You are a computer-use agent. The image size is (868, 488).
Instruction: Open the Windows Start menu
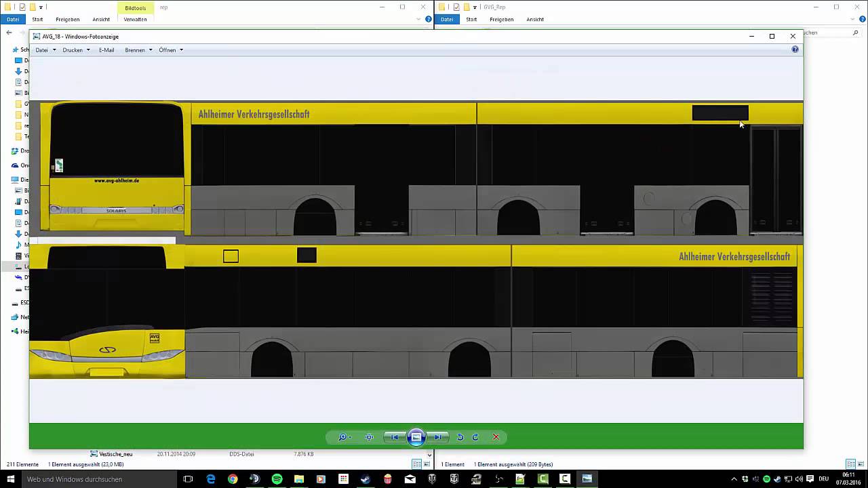pos(10,479)
